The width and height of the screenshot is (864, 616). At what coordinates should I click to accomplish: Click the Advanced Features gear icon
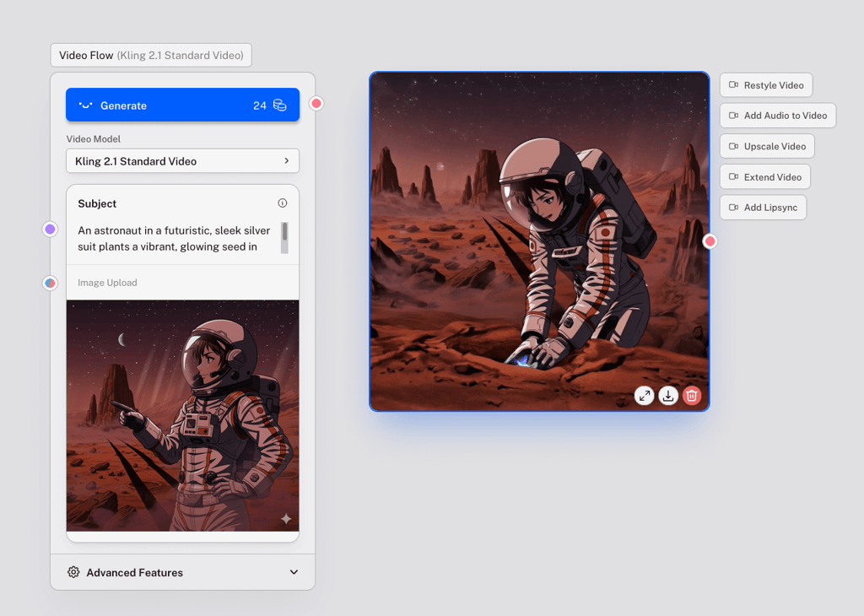[73, 572]
